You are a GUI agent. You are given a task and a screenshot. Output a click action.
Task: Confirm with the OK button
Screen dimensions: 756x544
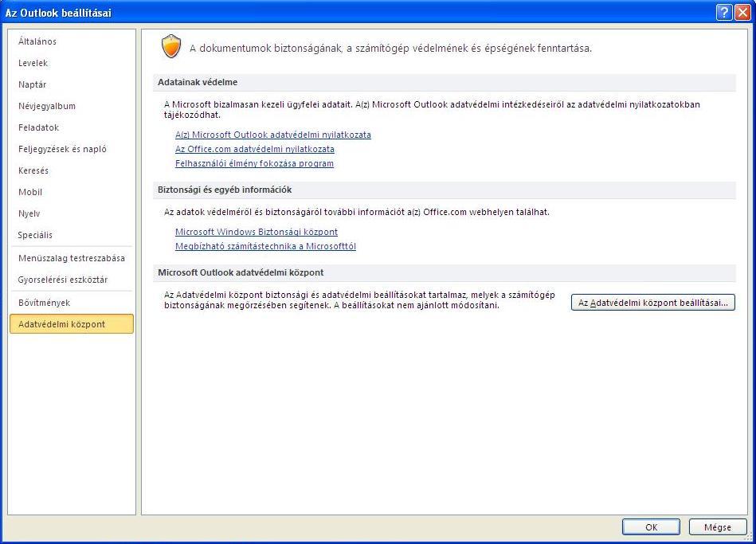point(651,527)
